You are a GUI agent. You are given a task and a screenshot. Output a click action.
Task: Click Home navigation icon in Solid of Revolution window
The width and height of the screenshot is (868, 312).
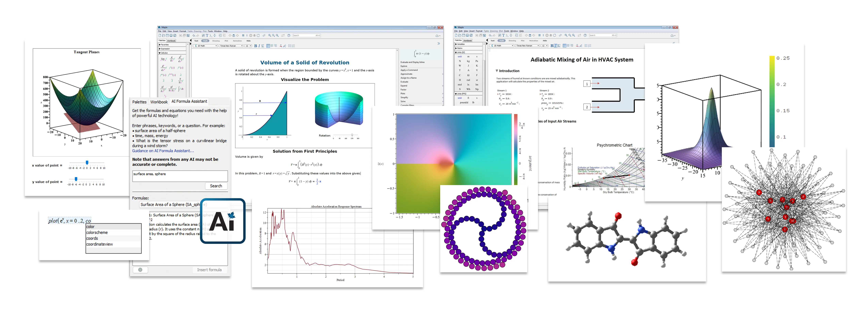point(234,35)
